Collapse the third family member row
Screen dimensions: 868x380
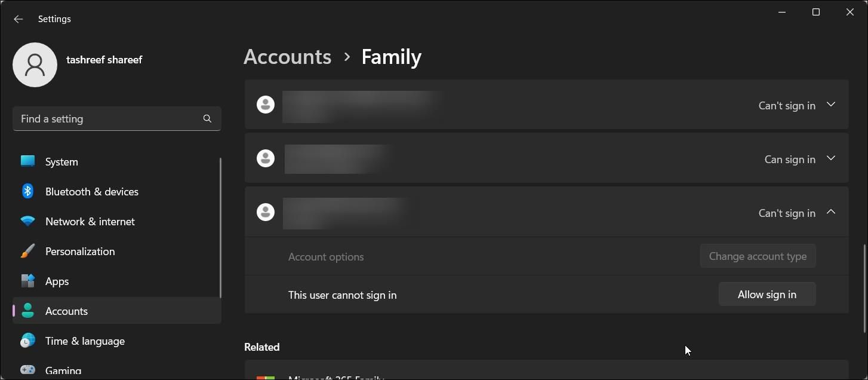[830, 212]
